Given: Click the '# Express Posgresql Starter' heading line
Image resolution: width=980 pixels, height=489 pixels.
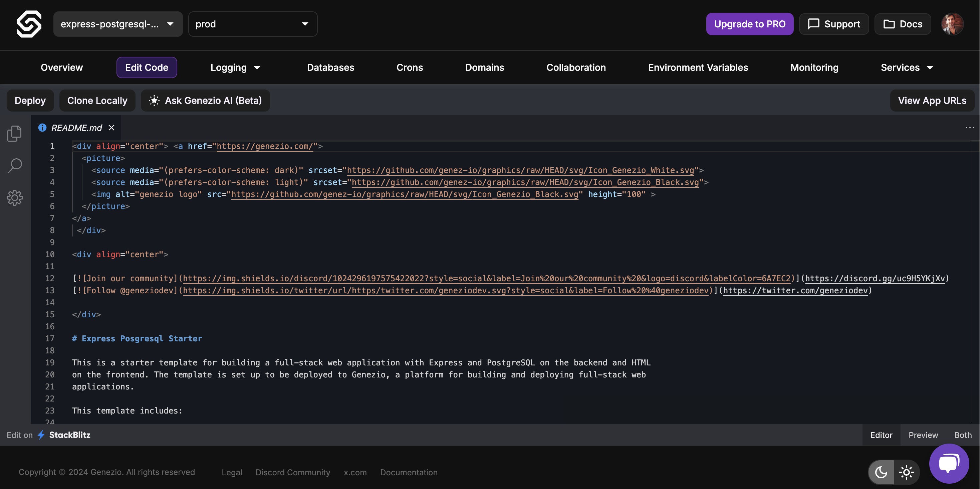Looking at the screenshot, I should coord(137,339).
